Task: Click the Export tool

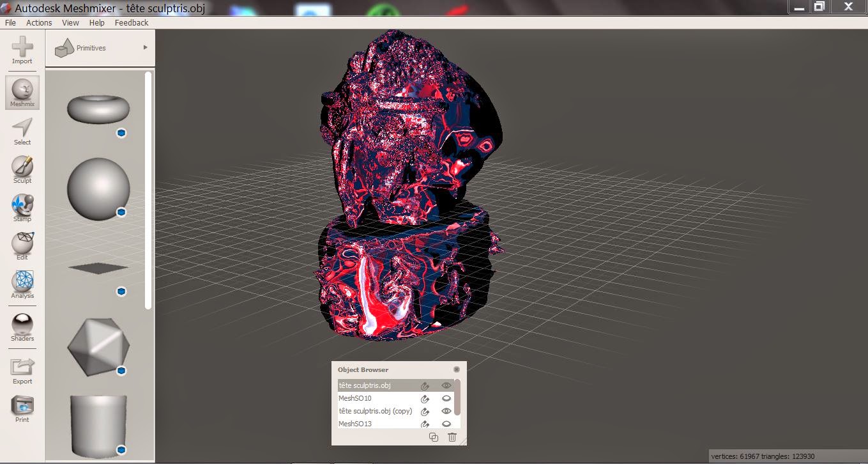Action: click(22, 371)
